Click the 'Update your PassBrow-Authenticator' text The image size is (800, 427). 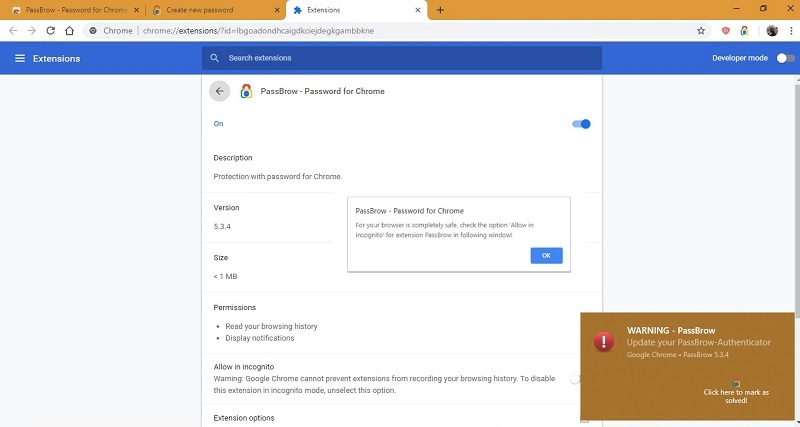698,342
